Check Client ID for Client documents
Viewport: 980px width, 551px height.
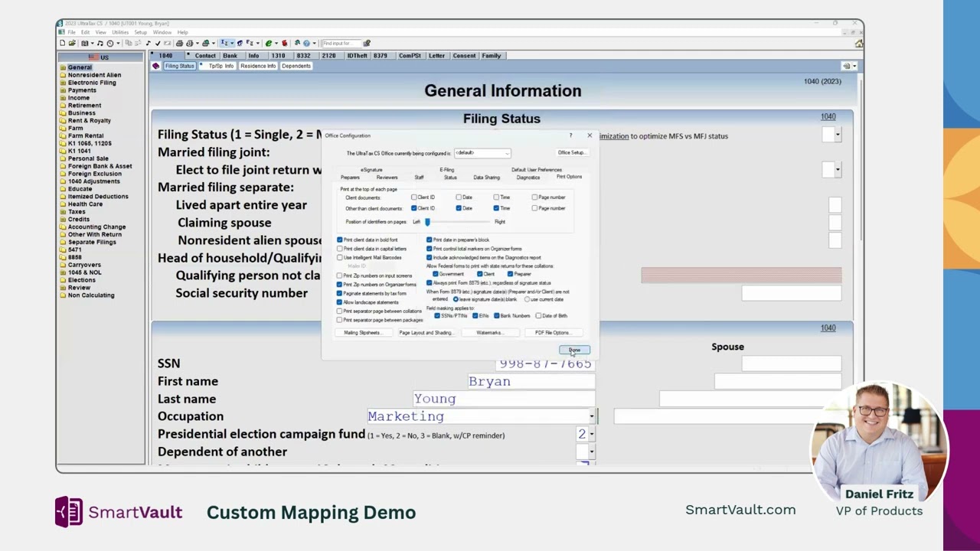click(x=414, y=197)
